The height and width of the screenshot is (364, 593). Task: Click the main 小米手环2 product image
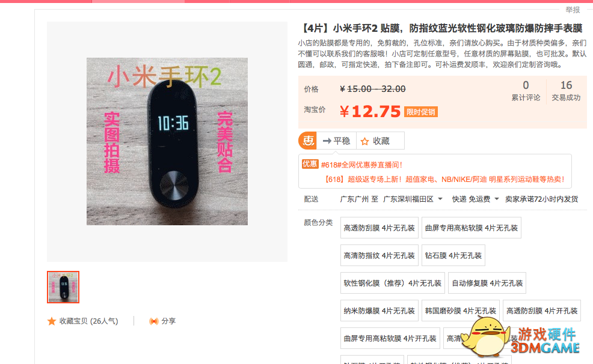click(167, 141)
